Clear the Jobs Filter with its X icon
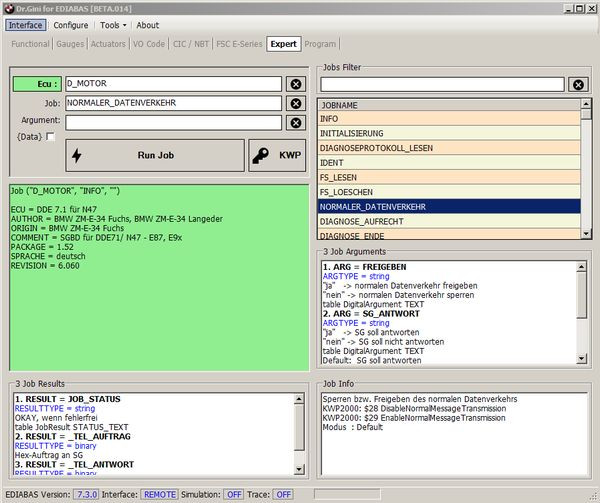This screenshot has width=600, height=503. 578,85
